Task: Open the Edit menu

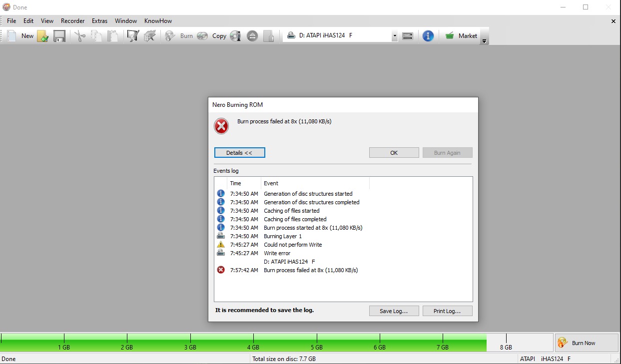Action: coord(28,21)
